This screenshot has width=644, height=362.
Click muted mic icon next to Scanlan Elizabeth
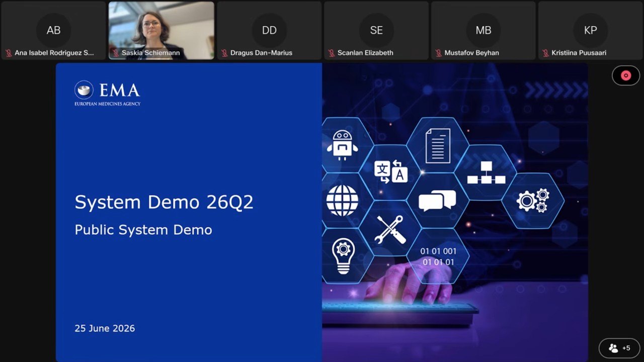[332, 53]
